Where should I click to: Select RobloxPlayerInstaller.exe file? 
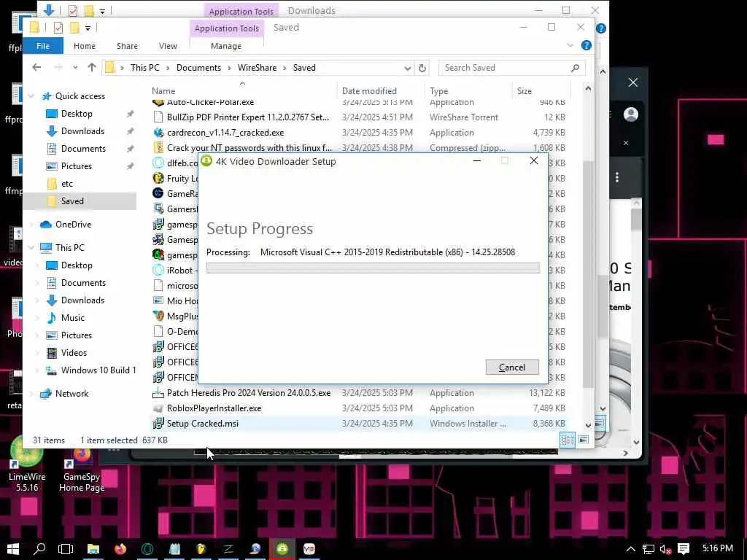coord(214,408)
